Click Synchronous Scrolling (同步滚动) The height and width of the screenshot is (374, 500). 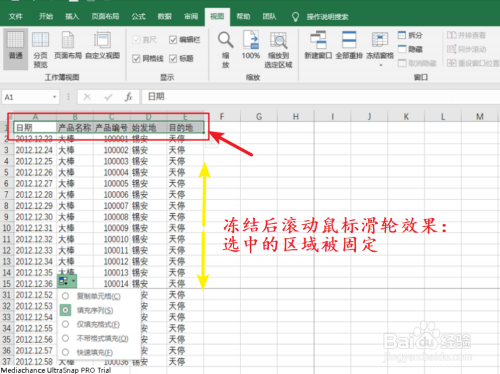(466, 49)
